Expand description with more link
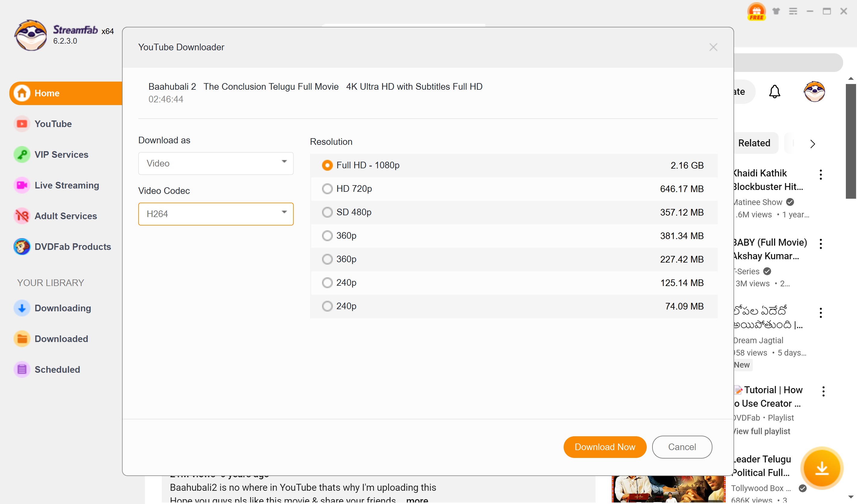This screenshot has width=857, height=504. (x=417, y=500)
